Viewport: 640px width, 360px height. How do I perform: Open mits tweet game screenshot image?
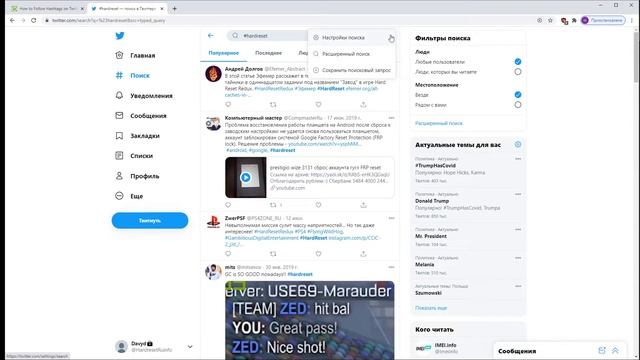(310, 320)
